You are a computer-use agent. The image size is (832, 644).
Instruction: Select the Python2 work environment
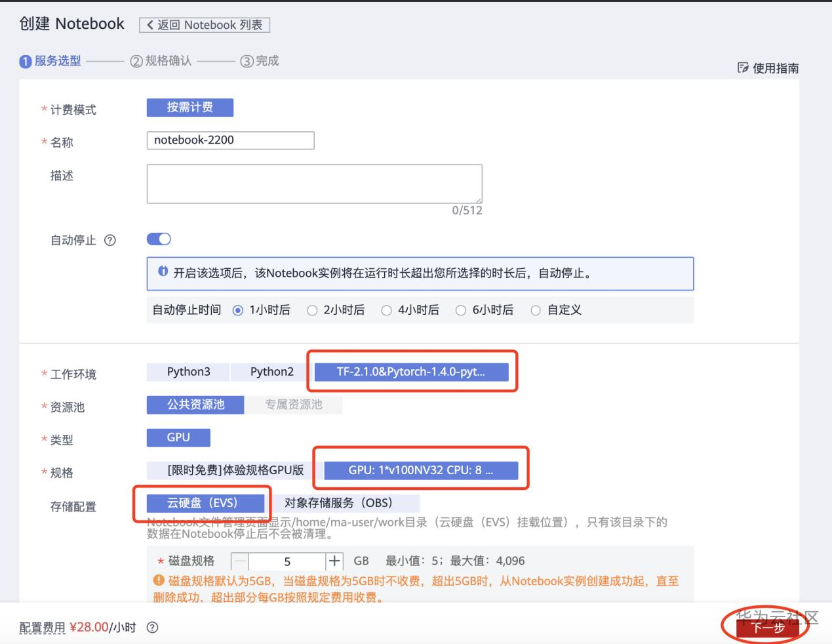click(272, 372)
